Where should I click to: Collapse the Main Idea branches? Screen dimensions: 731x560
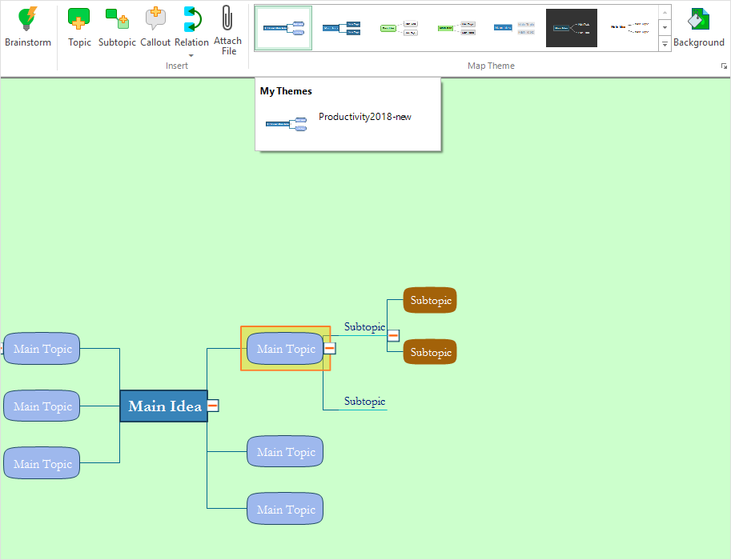213,406
